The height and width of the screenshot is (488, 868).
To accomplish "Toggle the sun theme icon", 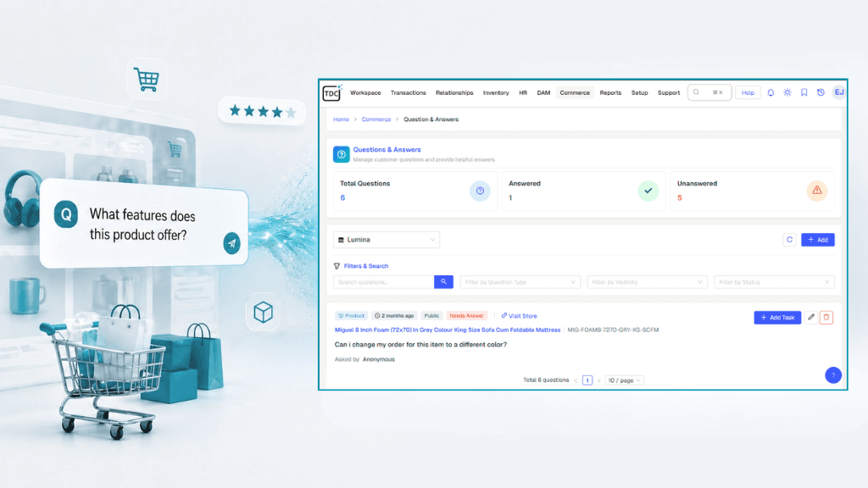I will [787, 93].
